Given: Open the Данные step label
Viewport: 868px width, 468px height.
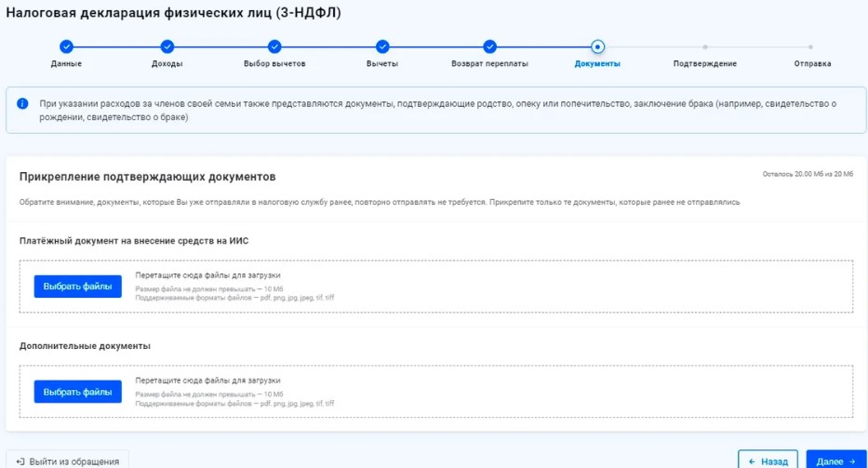Looking at the screenshot, I should (66, 63).
